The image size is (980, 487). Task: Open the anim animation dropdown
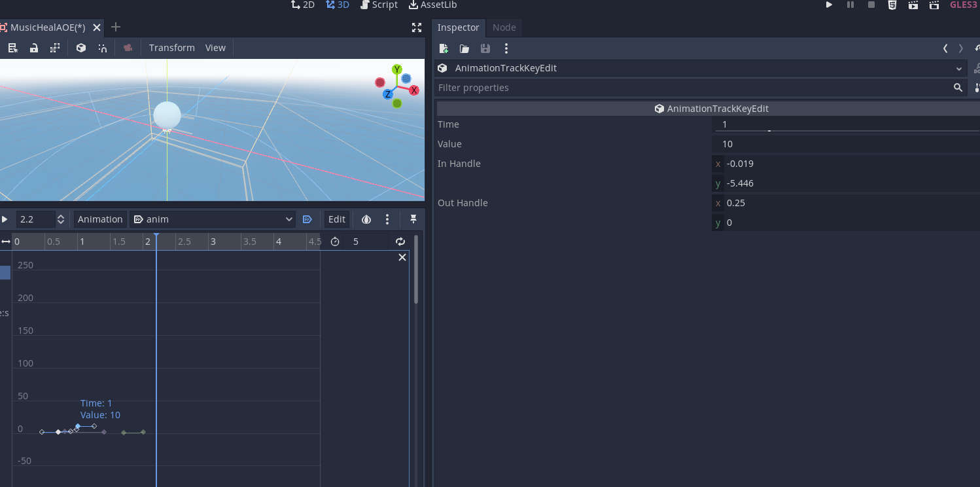(213, 219)
